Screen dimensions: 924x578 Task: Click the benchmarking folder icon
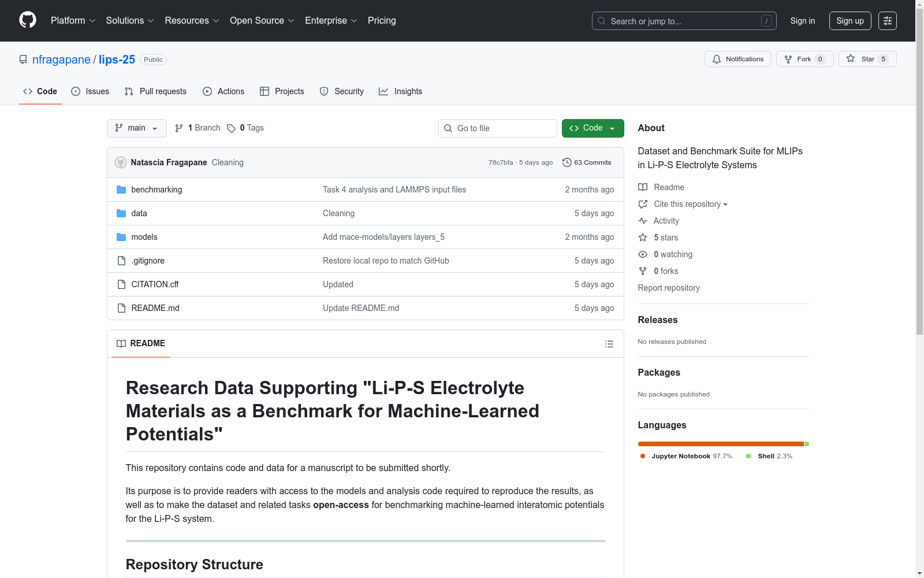(x=121, y=190)
